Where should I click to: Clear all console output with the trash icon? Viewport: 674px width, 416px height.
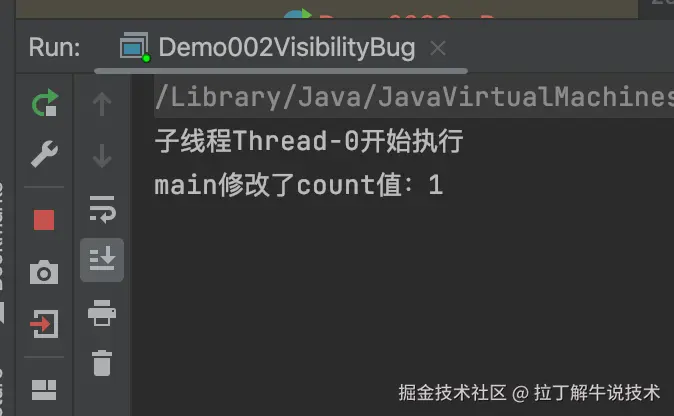(x=102, y=363)
